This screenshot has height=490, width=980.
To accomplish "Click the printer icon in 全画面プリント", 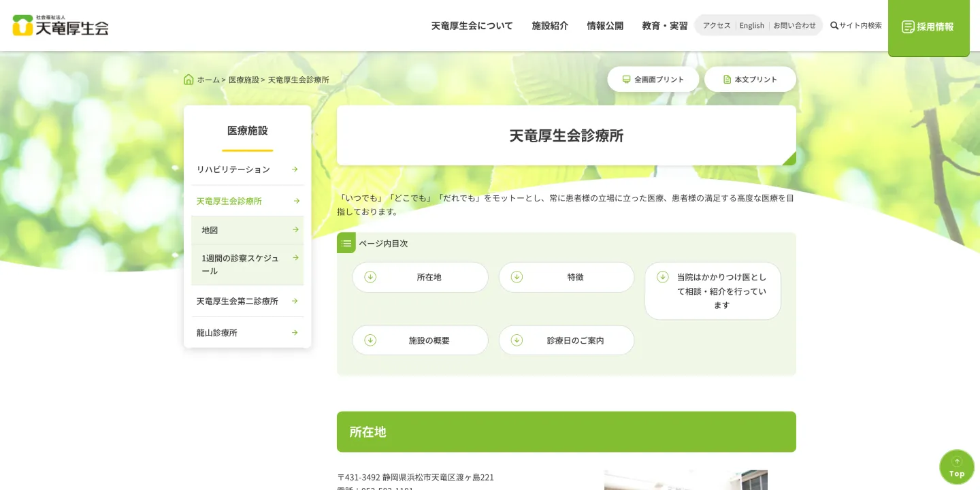I will click(x=627, y=80).
